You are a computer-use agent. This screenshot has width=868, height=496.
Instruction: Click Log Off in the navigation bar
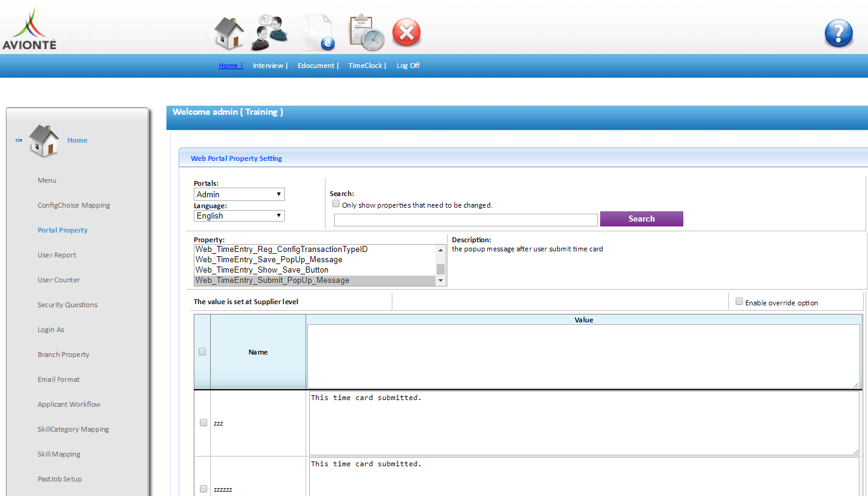coord(408,66)
